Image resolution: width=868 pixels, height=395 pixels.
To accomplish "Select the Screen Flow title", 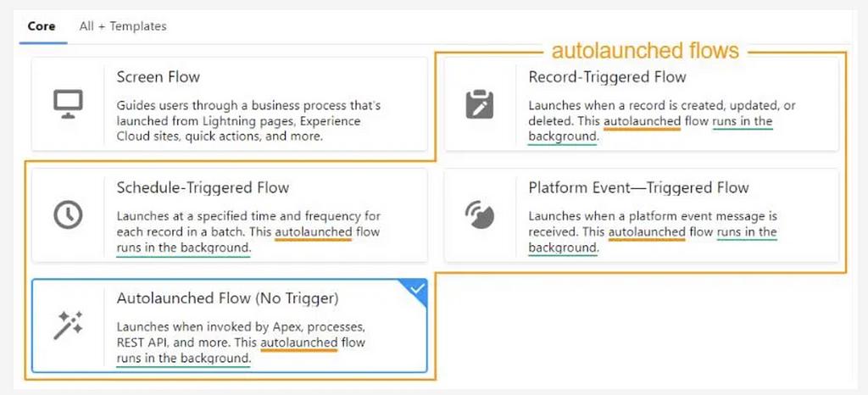I will click(x=159, y=77).
